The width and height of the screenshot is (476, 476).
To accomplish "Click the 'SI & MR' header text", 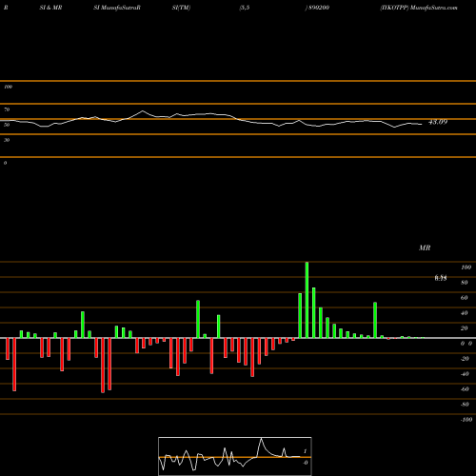I will pos(50,8).
